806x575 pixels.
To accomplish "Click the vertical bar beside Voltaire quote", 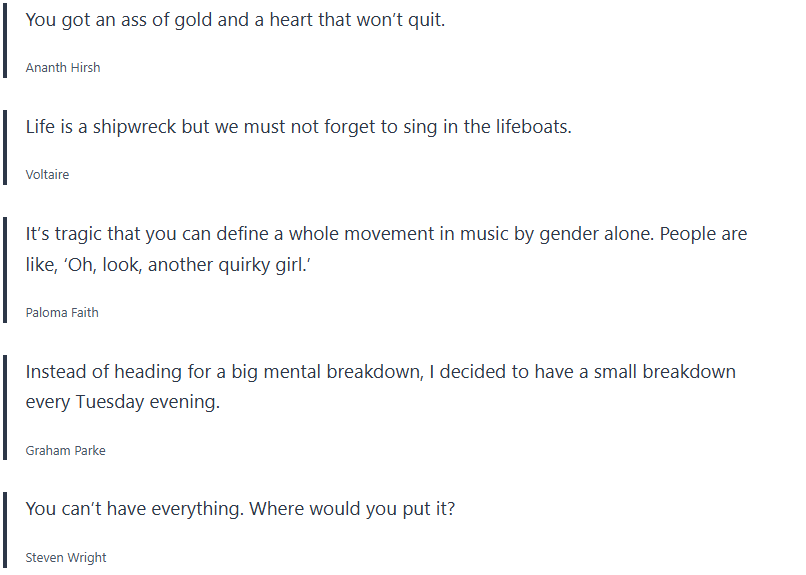I will pos(5,149).
